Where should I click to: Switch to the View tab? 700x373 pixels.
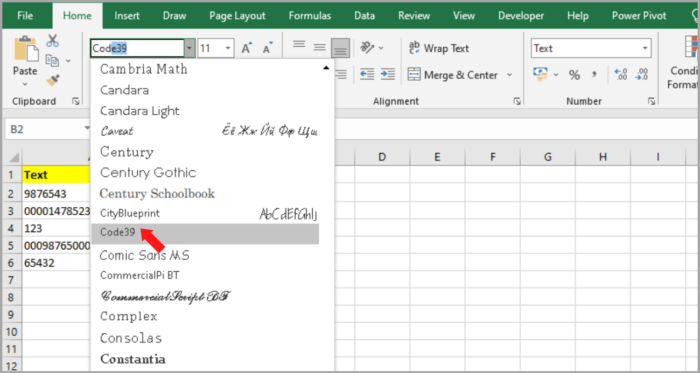[464, 16]
